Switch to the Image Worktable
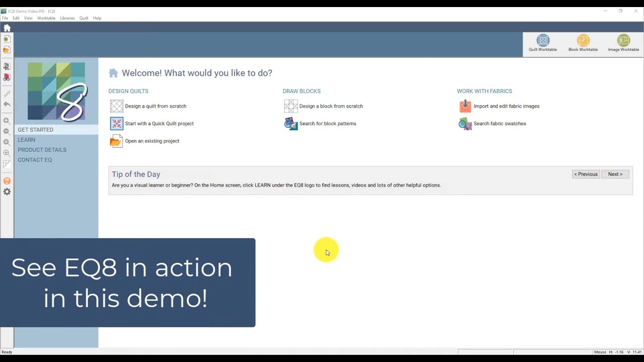The image size is (644, 362). (x=623, y=43)
